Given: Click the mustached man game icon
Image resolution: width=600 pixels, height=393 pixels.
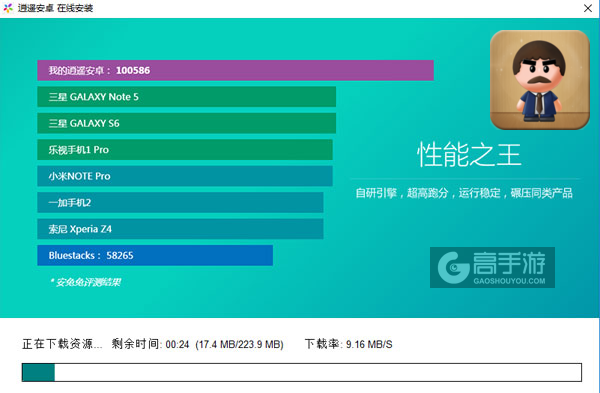Looking at the screenshot, I should [540, 80].
